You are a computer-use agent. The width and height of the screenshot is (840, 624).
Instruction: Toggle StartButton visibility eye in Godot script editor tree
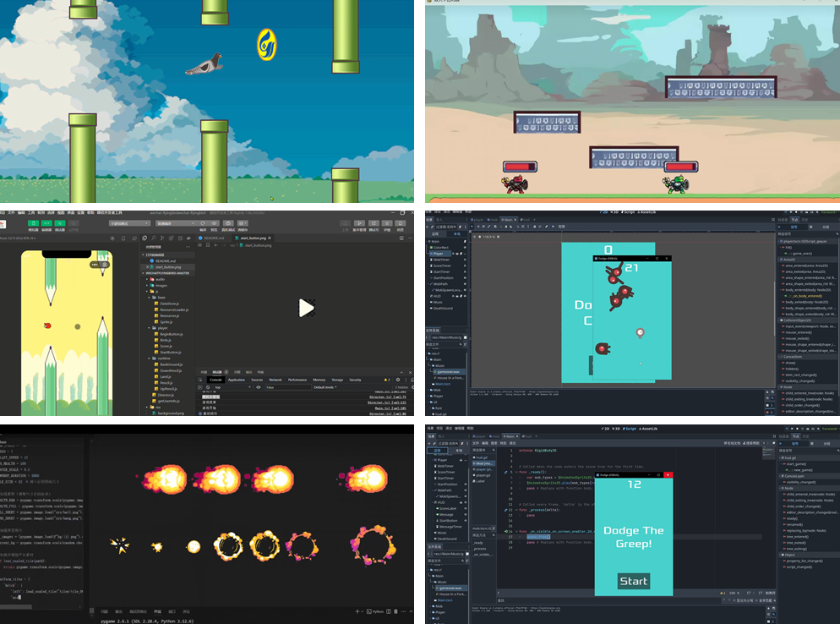pos(465,521)
